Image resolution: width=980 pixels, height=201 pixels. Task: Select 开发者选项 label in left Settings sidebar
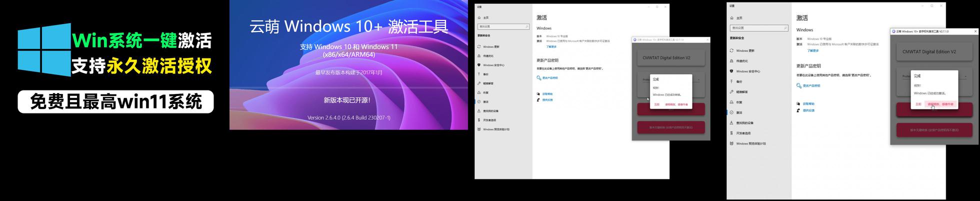(489, 120)
